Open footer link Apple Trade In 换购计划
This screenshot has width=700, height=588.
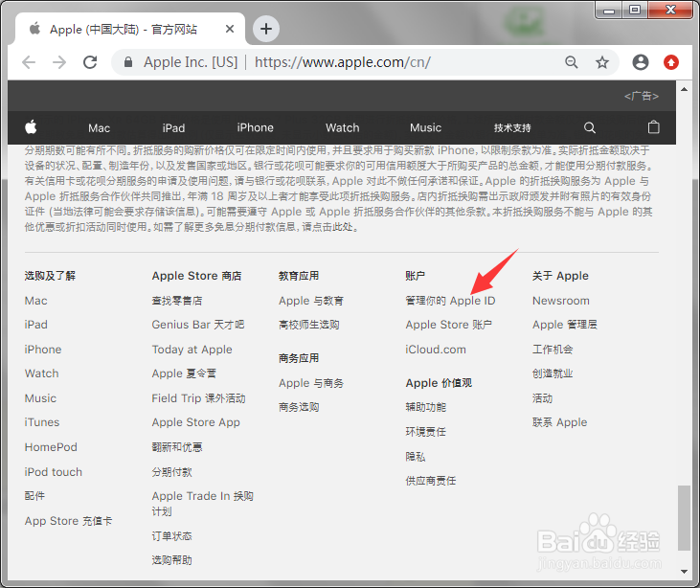[x=203, y=504]
